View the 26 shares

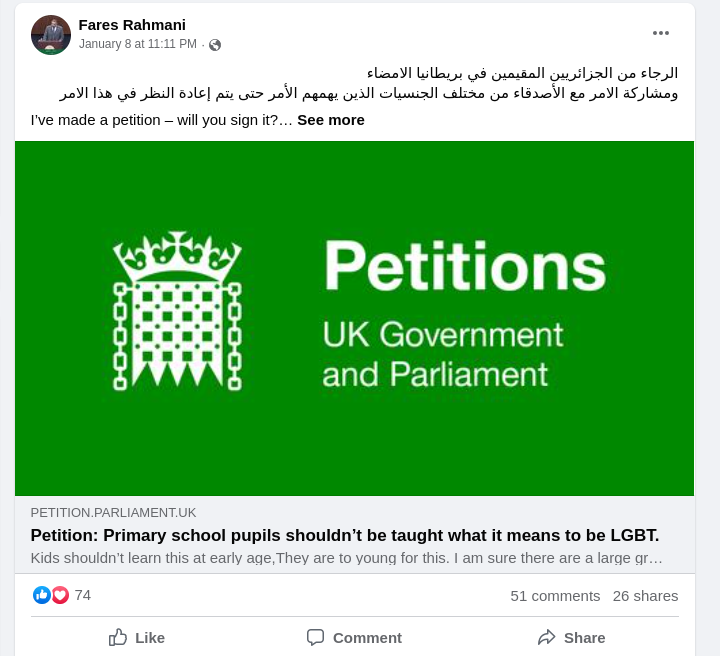(645, 595)
